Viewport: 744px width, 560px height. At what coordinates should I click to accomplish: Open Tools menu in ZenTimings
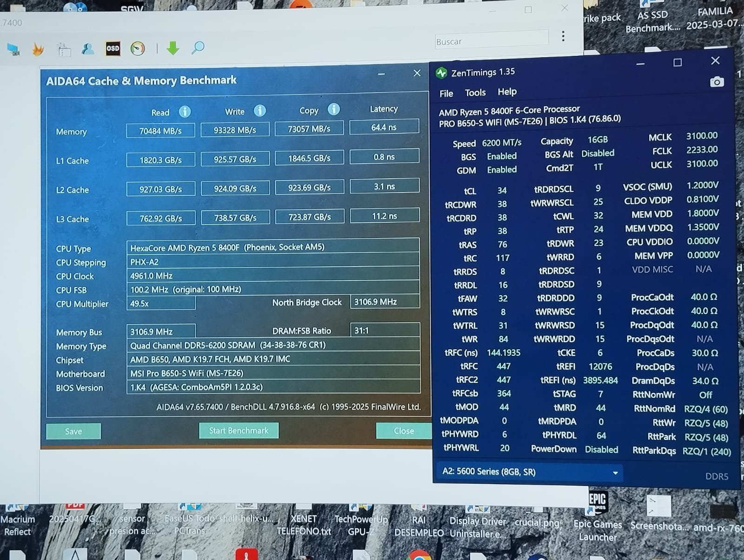click(475, 93)
